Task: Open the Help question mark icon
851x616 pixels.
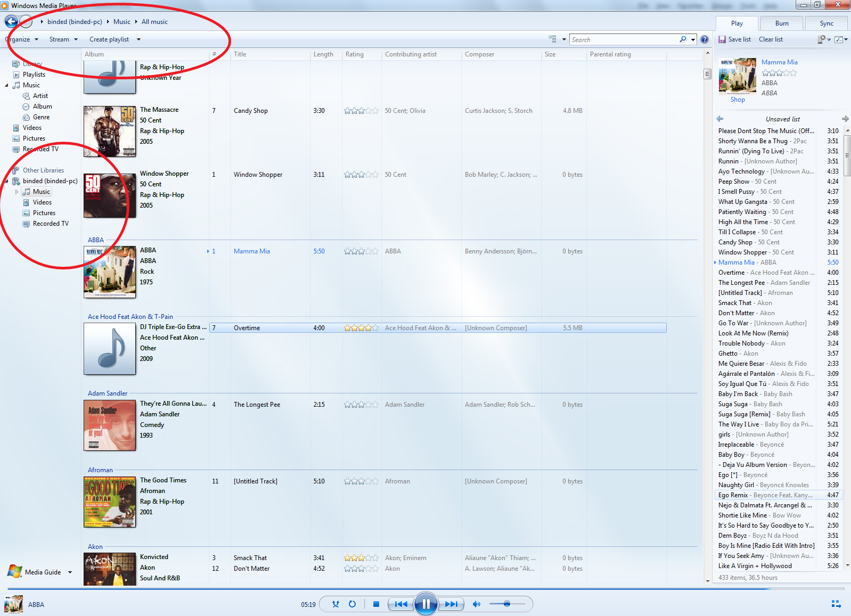Action: (705, 39)
